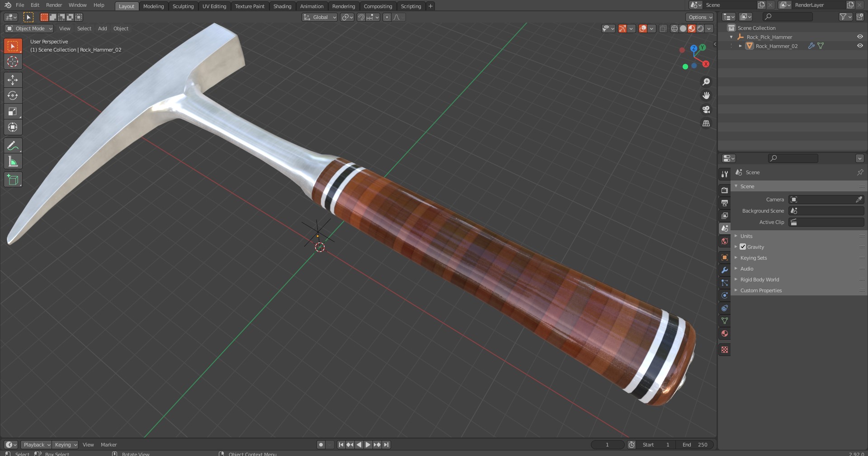Switch to solid shading
This screenshot has width=868, height=456.
683,28
